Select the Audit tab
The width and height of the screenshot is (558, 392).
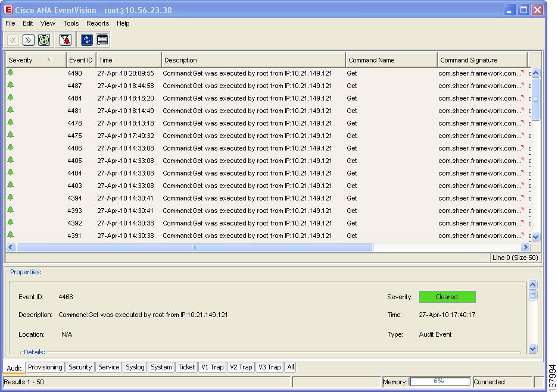(x=14, y=368)
